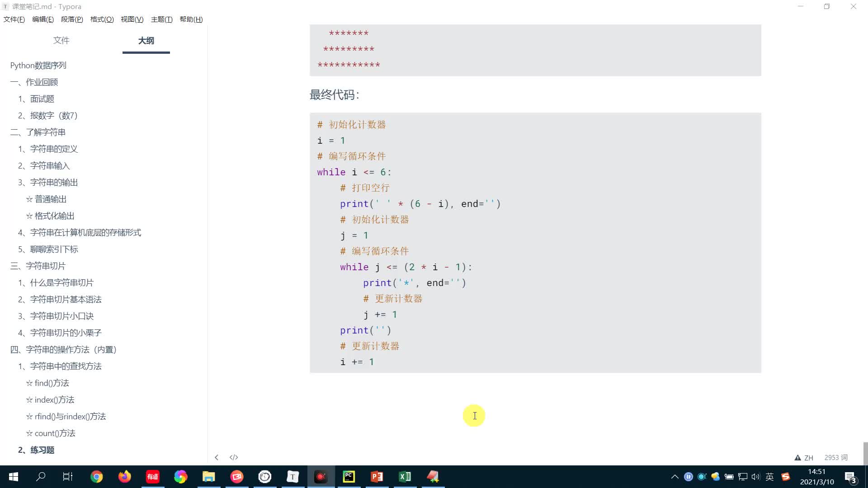Open the taskbar clock showing 14:51
This screenshot has height=488, width=868.
(x=816, y=477)
